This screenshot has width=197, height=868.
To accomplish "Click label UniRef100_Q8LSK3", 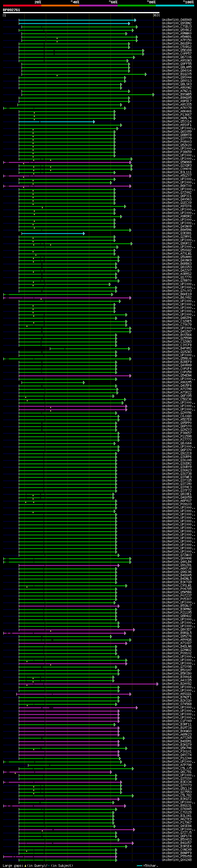I will pyautogui.click(x=177, y=84).
